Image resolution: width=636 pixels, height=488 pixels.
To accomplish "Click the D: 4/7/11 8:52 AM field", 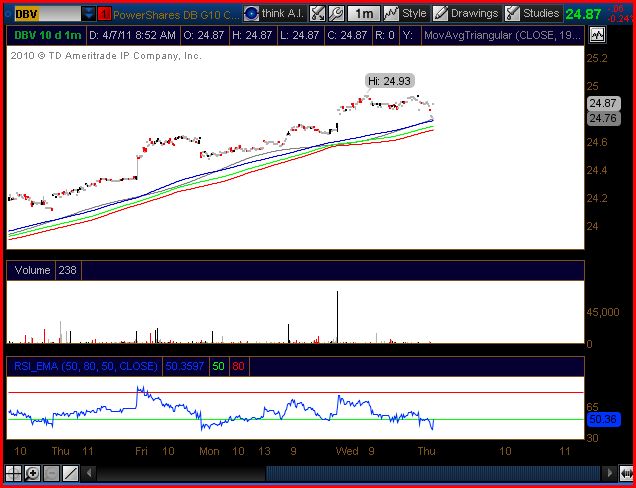I will click(x=133, y=35).
